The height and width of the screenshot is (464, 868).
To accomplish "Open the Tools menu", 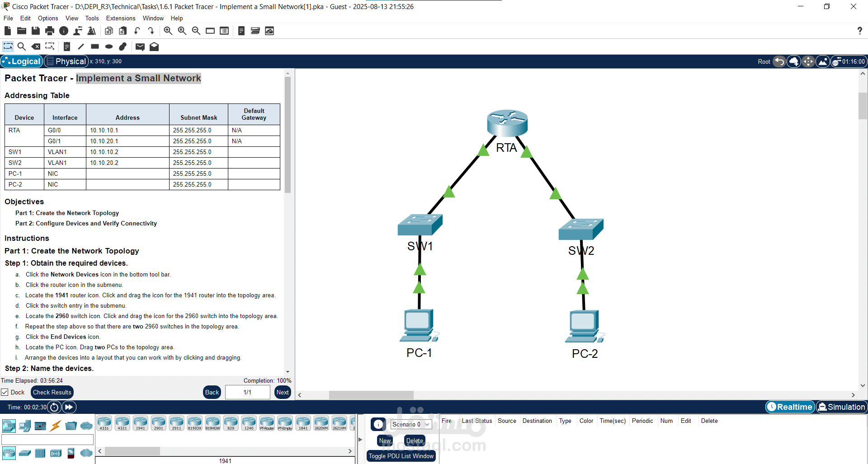I will tap(92, 18).
